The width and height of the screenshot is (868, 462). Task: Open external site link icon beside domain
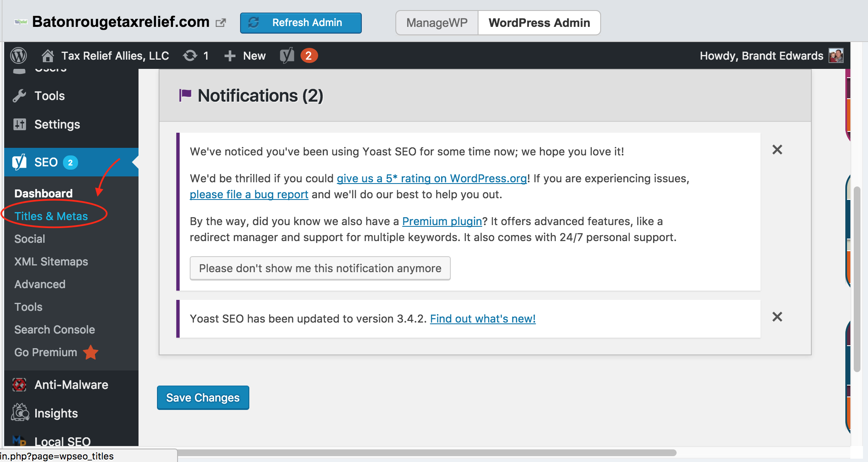pos(221,23)
